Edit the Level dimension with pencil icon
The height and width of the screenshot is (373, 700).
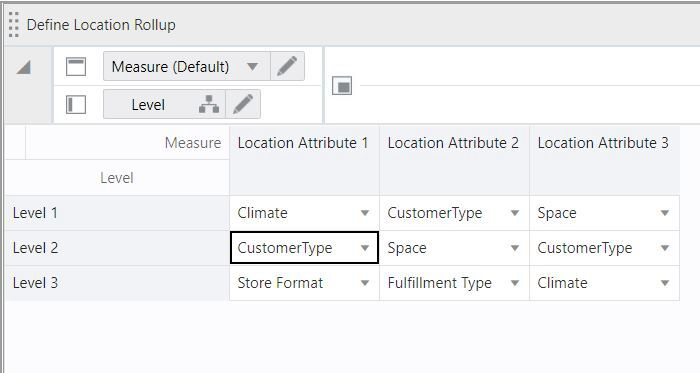click(243, 104)
